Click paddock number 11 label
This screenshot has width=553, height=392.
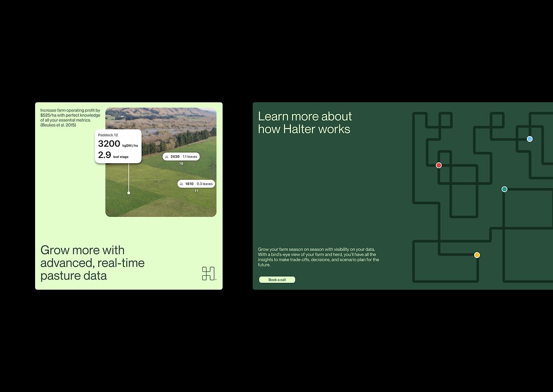(x=196, y=191)
